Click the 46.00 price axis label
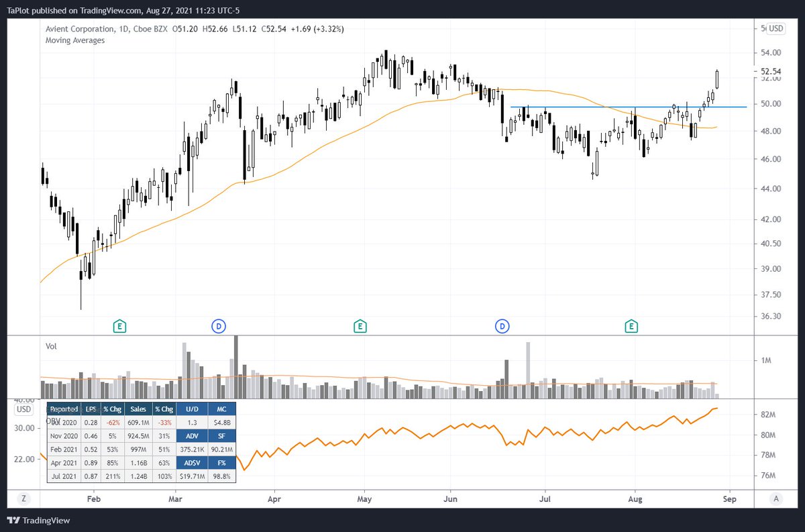The width and height of the screenshot is (805, 532). point(771,160)
